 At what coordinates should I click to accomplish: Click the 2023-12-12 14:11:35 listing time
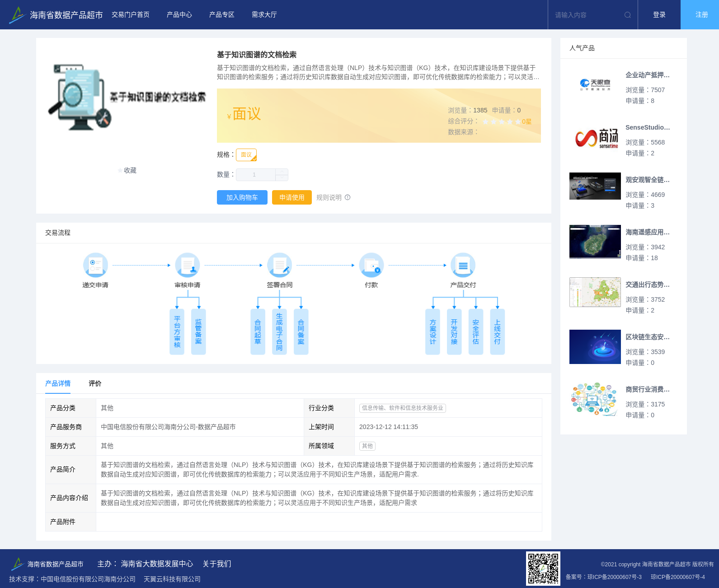(x=389, y=427)
